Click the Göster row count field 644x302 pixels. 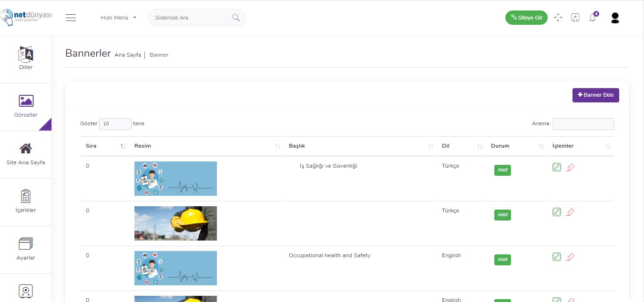point(115,124)
